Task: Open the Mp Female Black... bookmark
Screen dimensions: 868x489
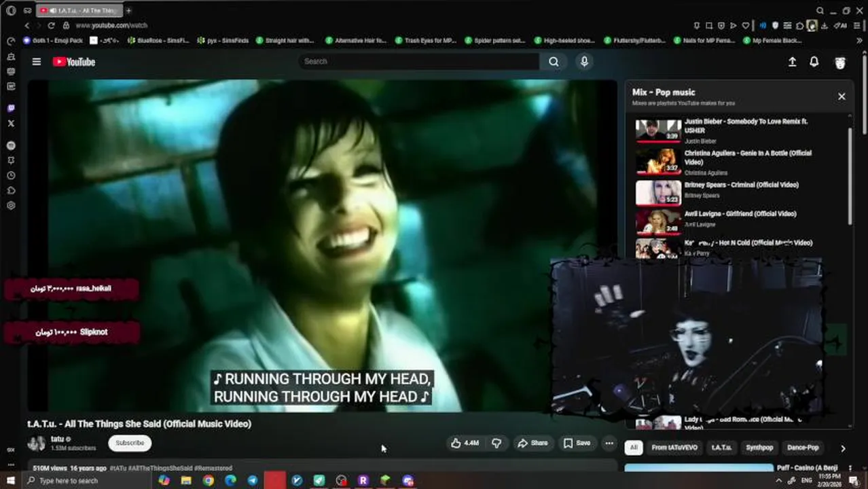Action: (x=773, y=41)
